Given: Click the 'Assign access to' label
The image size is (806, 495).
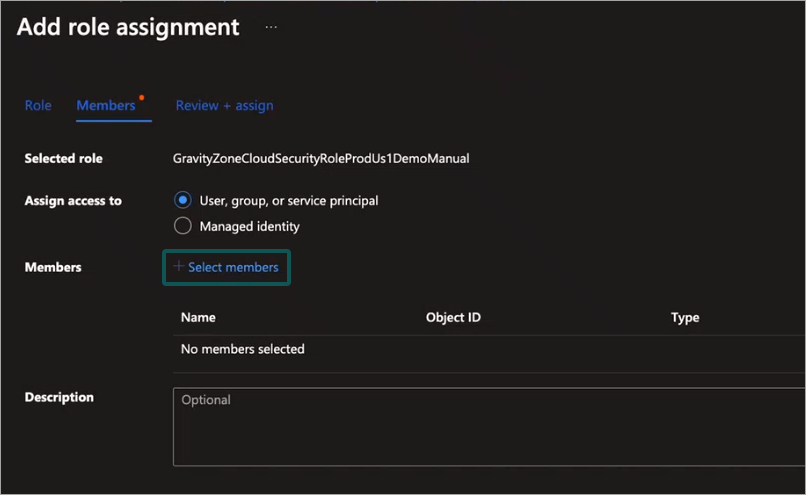Looking at the screenshot, I should coord(73,200).
